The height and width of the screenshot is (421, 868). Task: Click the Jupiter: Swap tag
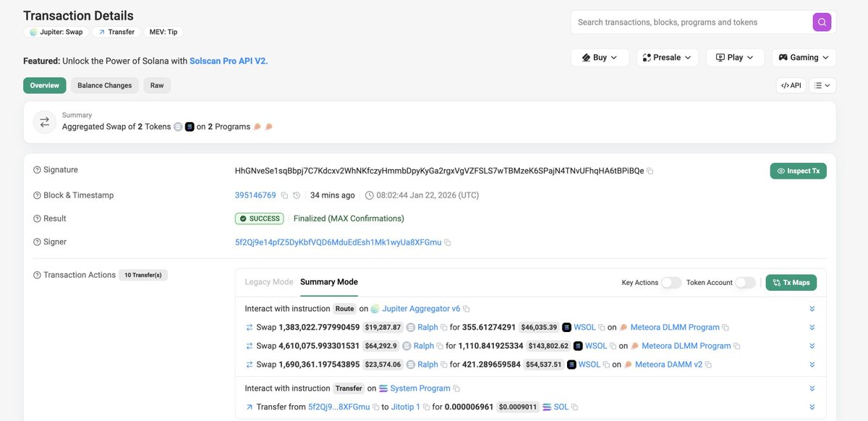(56, 32)
